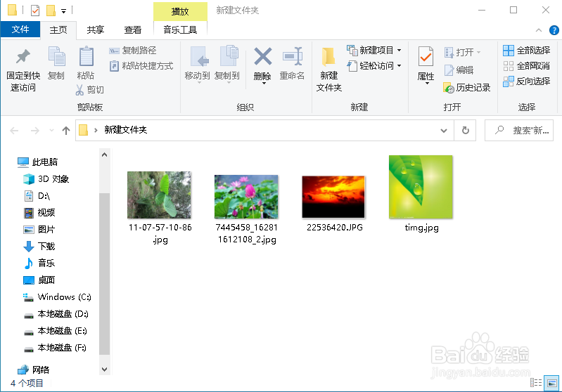Switch to the View (查看) tab

coord(133,30)
